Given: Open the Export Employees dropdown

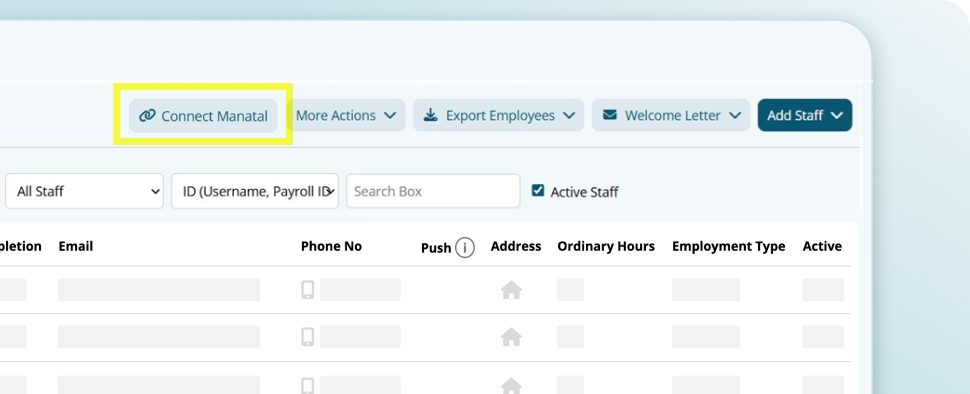Looking at the screenshot, I should (x=499, y=115).
